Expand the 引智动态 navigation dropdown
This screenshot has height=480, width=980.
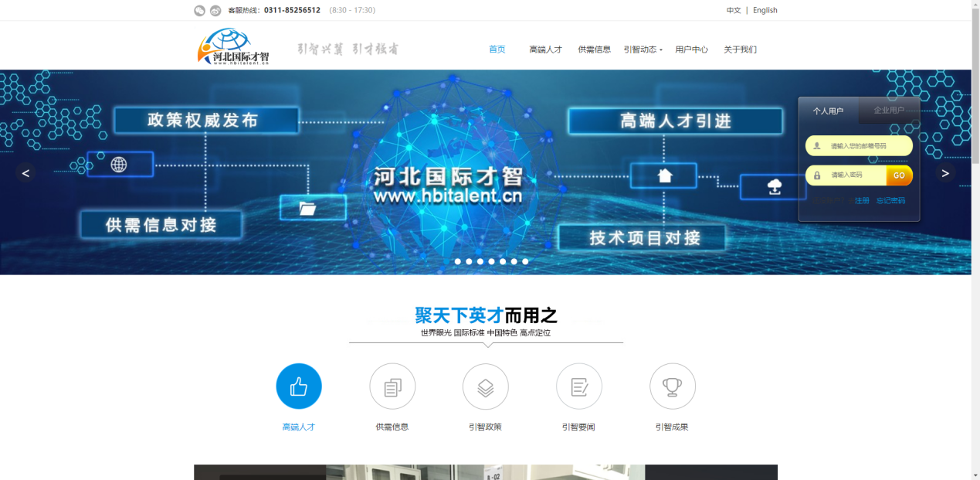[x=643, y=49]
